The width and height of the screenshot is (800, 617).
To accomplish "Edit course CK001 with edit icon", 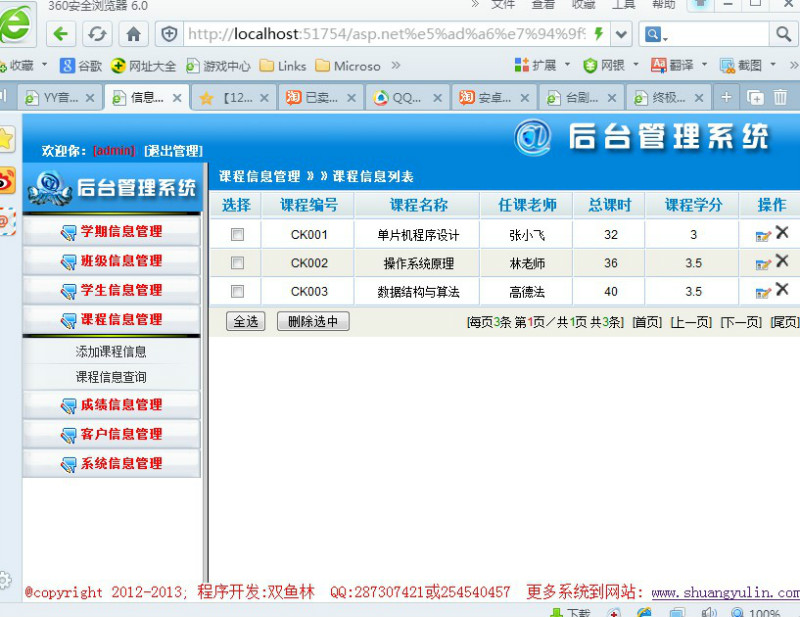I will pyautogui.click(x=763, y=236).
